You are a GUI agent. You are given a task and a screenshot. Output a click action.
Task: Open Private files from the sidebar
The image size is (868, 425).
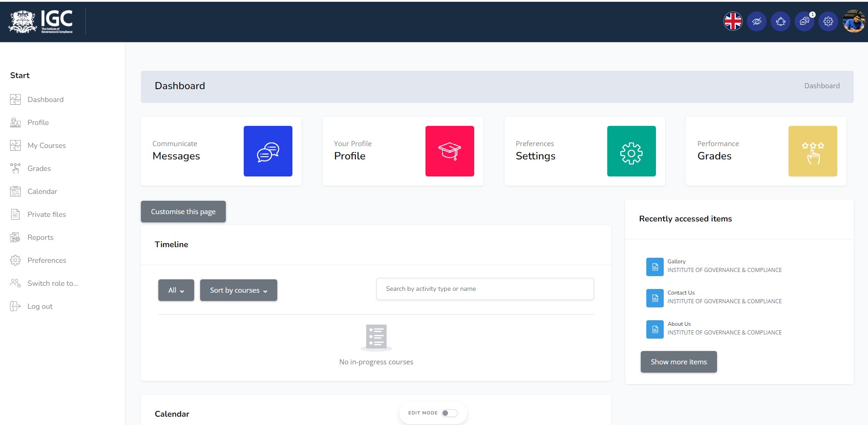click(47, 214)
